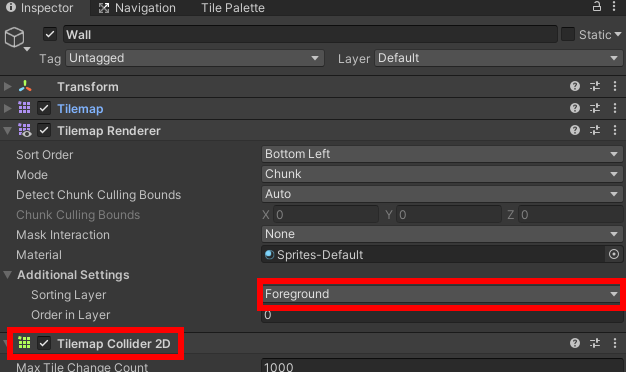Switch to the Tile Palette tab
The width and height of the screenshot is (626, 372).
click(x=233, y=8)
